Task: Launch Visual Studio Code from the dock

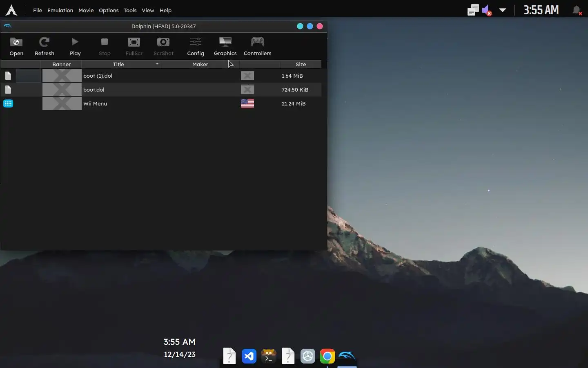Action: (x=249, y=356)
